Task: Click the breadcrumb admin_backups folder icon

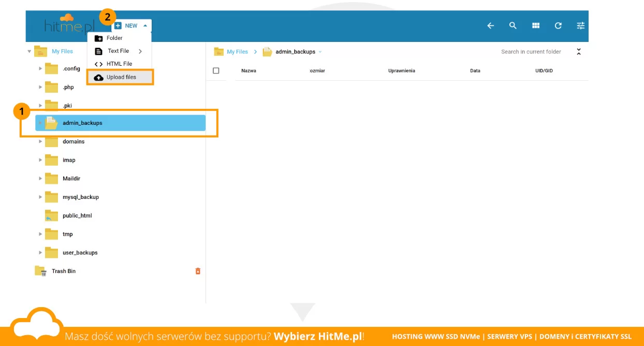Action: 267,52
